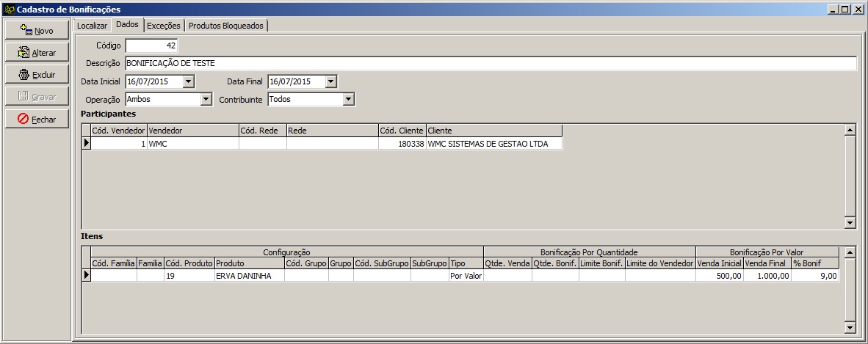The height and width of the screenshot is (344, 868).
Task: Click the Código input field
Action: (151, 45)
